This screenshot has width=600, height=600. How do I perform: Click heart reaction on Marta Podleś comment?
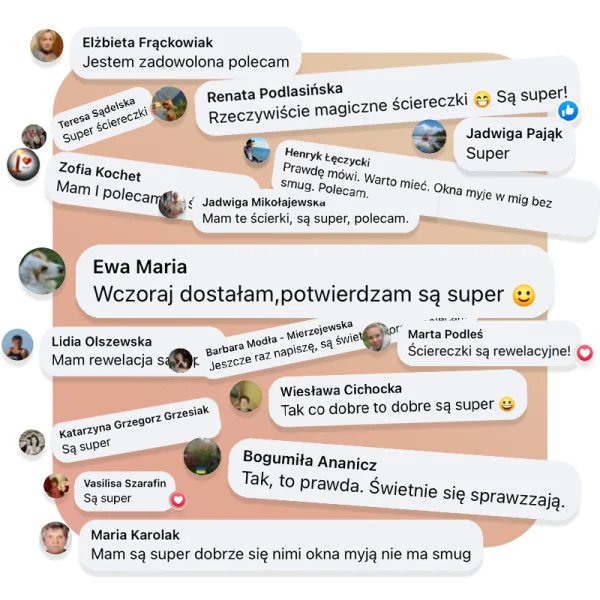(585, 352)
